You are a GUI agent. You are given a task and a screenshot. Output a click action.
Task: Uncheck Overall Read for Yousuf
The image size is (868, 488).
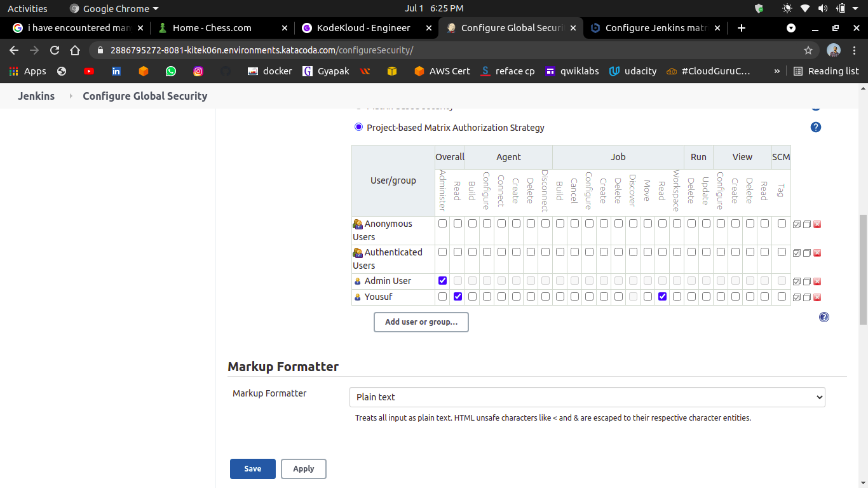[x=458, y=296]
